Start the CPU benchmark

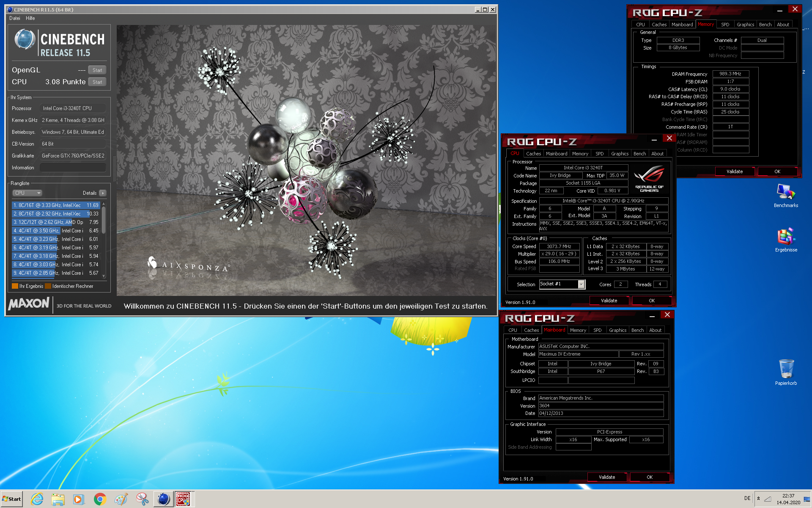pyautogui.click(x=97, y=82)
